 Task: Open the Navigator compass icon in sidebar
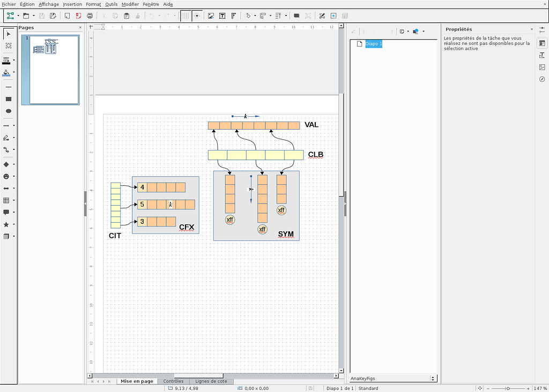pyautogui.click(x=542, y=79)
